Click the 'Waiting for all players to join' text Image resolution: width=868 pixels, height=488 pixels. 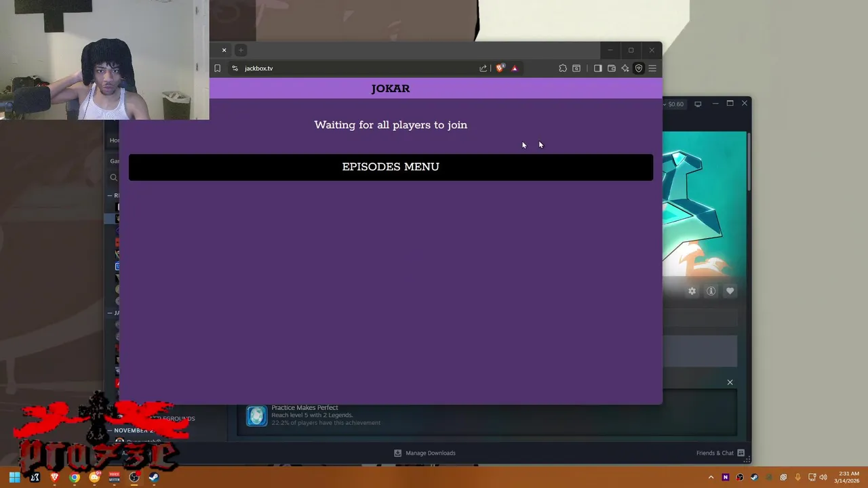(391, 125)
